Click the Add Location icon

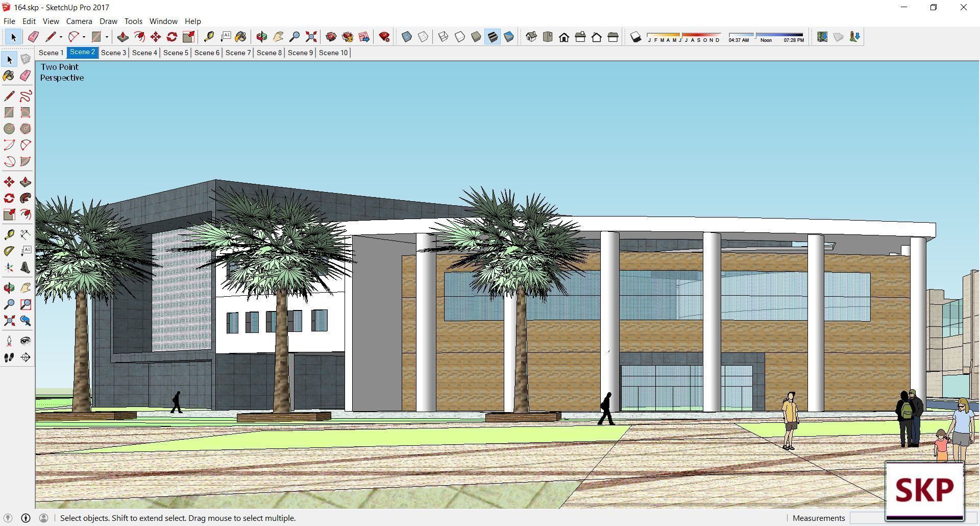tap(822, 37)
